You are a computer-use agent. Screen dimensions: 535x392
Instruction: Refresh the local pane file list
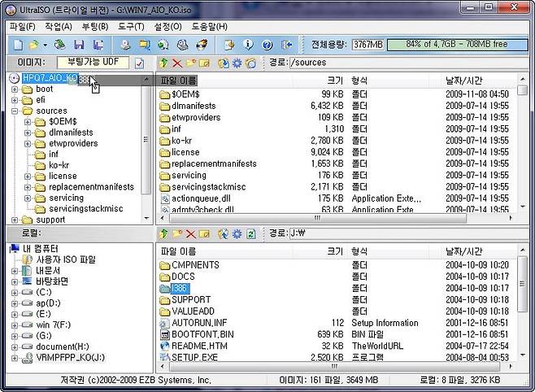251,233
